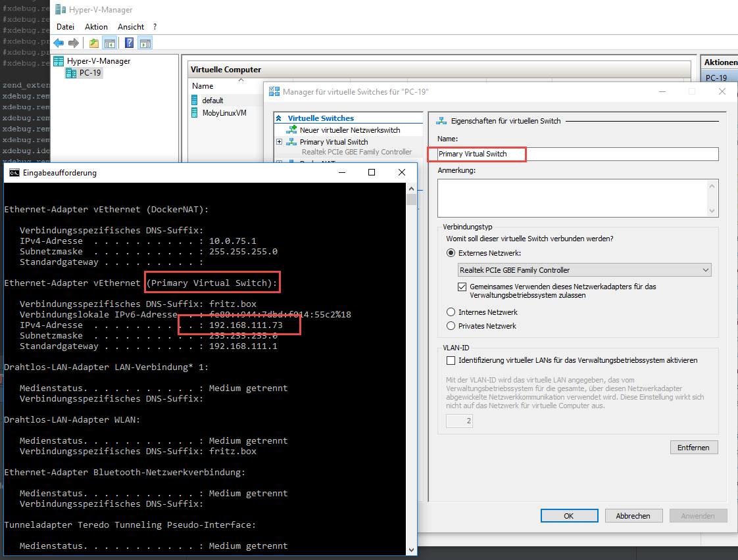This screenshot has height=560, width=738.
Task: Select Primary Virtual Switch in switch list
Action: coord(333,142)
